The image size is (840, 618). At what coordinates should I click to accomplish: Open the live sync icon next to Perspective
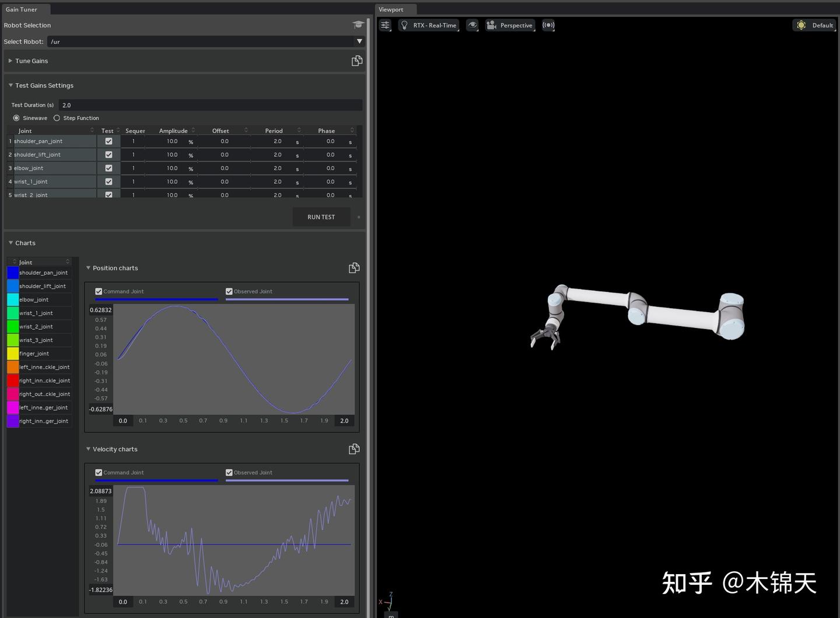pos(548,25)
